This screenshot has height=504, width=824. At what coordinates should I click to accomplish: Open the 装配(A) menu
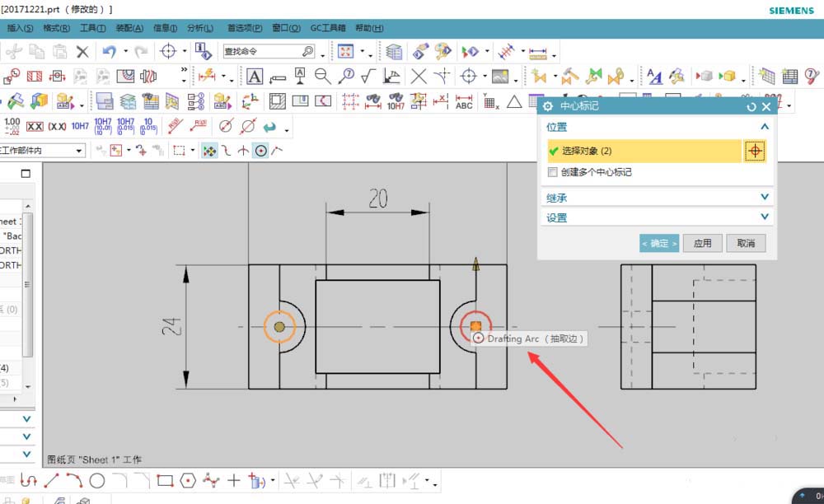(x=129, y=28)
